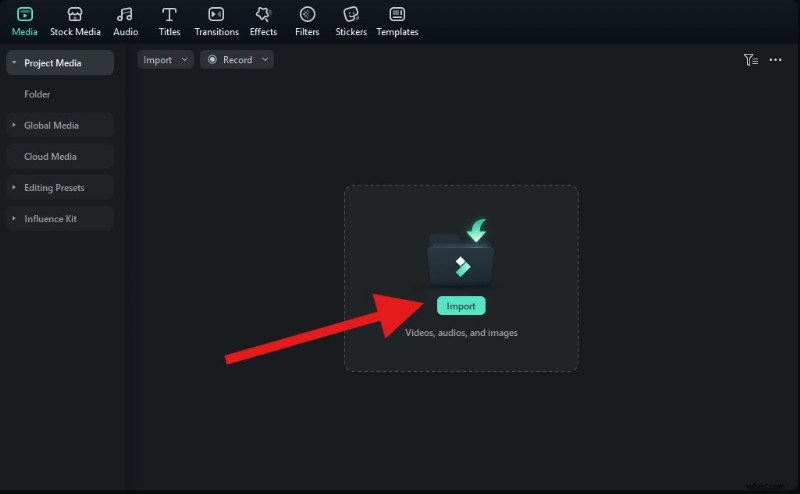This screenshot has width=800, height=494.
Task: Click the filter and sort icon
Action: [x=751, y=60]
